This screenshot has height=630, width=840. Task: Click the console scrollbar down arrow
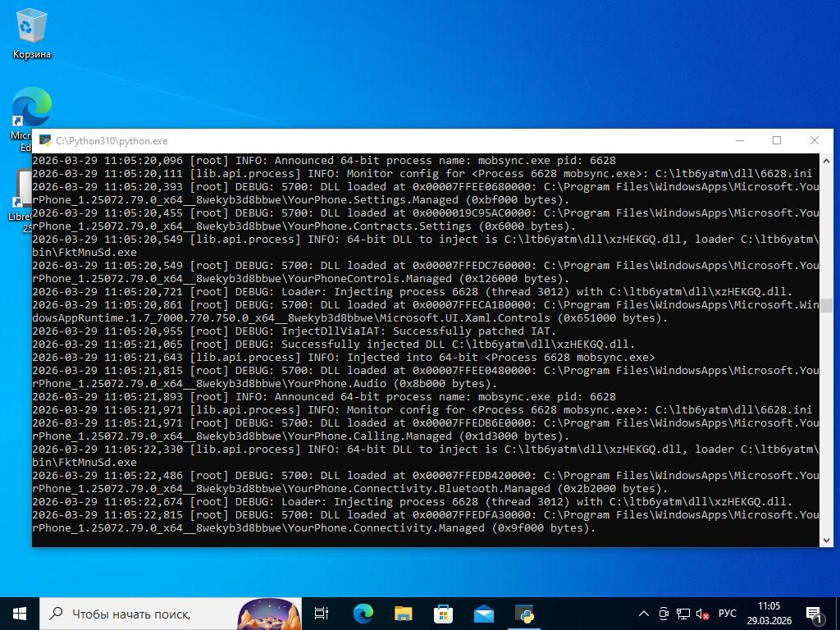coord(826,540)
